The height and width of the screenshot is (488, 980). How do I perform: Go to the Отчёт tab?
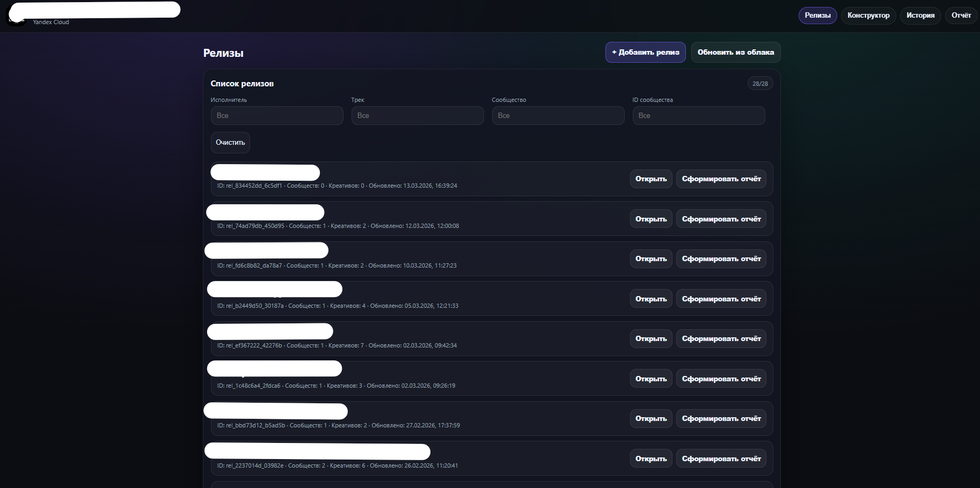click(x=961, y=16)
